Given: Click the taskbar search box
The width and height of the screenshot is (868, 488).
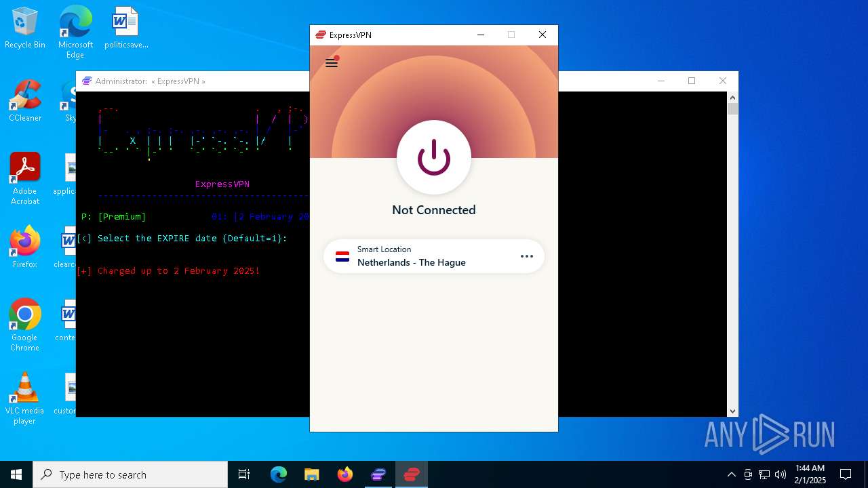Looking at the screenshot, I should [x=130, y=474].
